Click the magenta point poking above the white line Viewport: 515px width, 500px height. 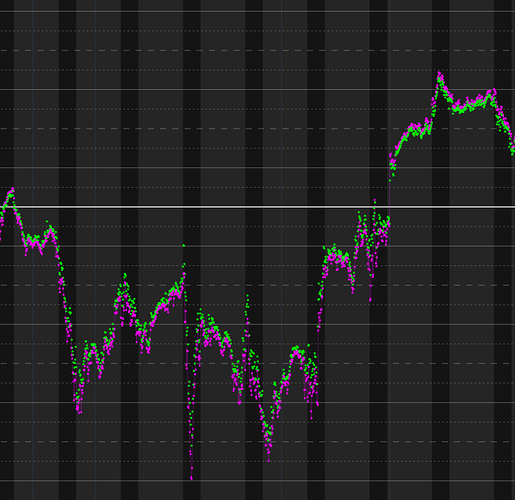pos(375,200)
